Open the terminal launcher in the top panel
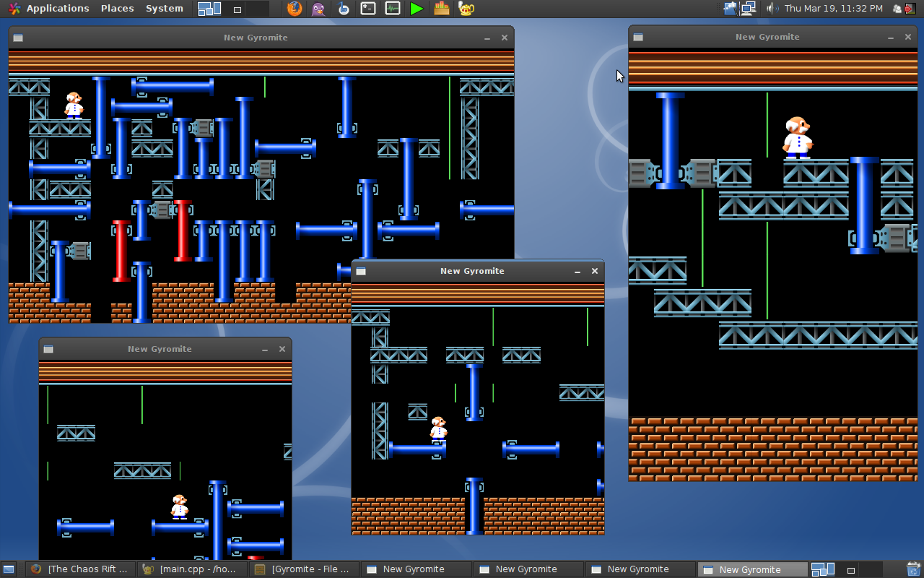The image size is (924, 578). pyautogui.click(x=368, y=9)
